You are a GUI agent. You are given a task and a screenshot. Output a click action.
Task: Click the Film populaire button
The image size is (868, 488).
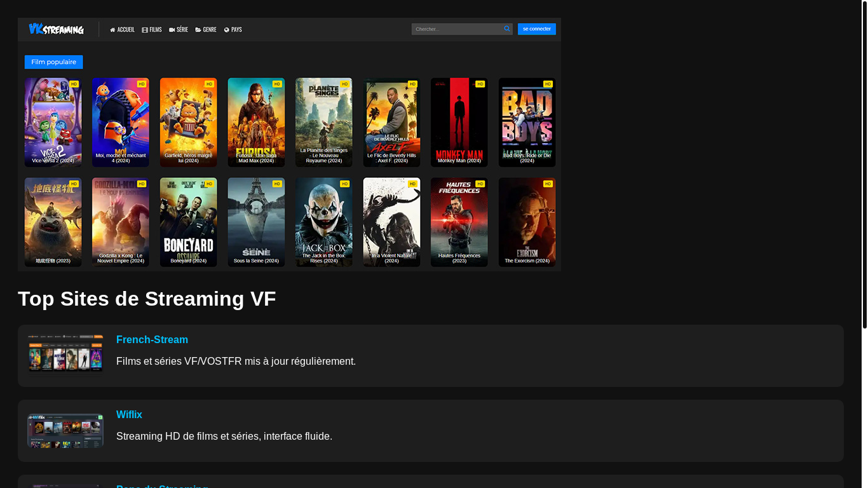coord(54,62)
